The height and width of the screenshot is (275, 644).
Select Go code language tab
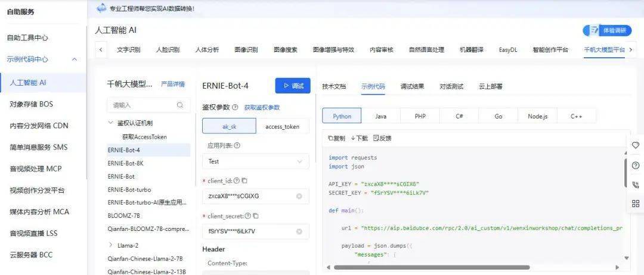point(498,116)
